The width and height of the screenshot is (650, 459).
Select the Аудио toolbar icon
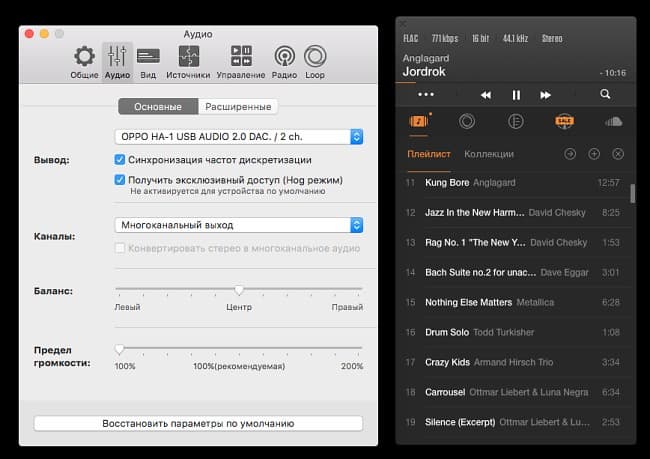point(117,63)
